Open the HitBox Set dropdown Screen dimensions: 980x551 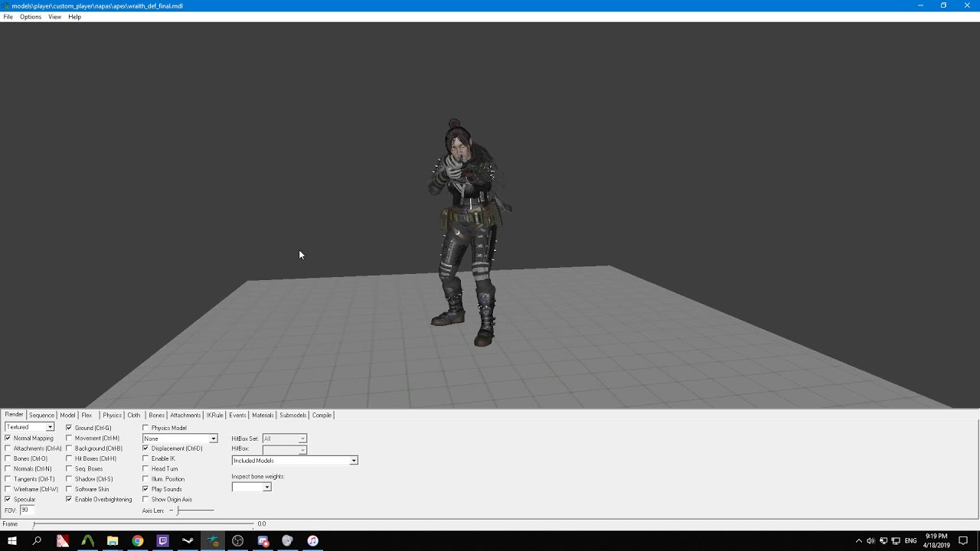(x=284, y=439)
